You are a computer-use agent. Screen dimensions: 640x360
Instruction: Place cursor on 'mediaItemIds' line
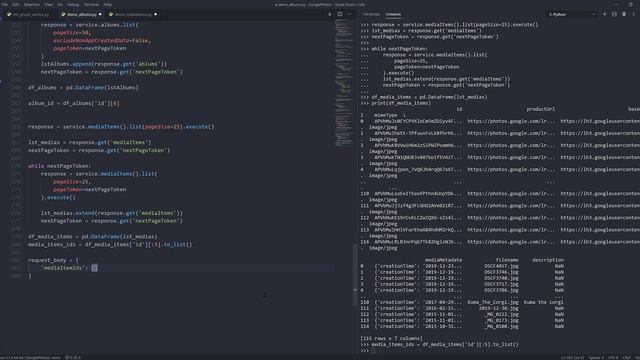coord(69,268)
